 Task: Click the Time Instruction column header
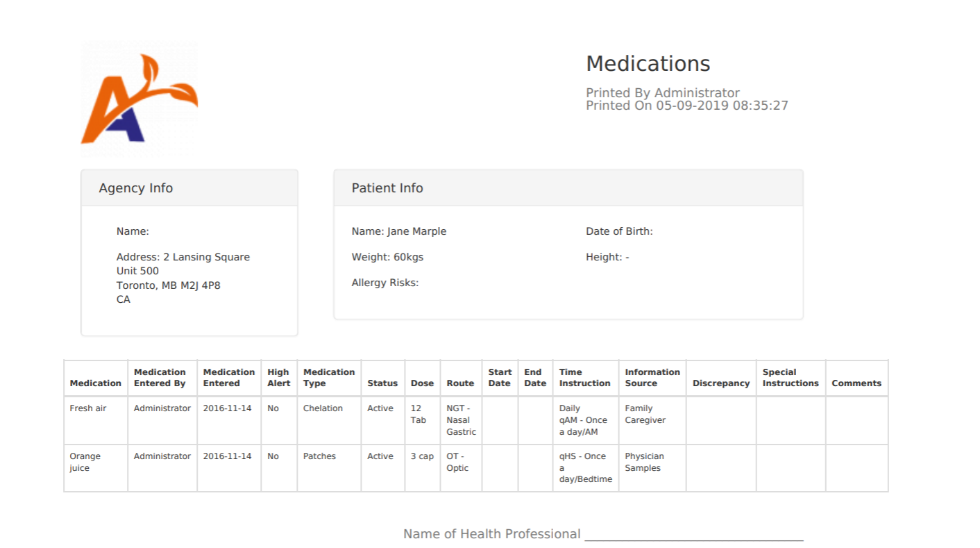(584, 378)
